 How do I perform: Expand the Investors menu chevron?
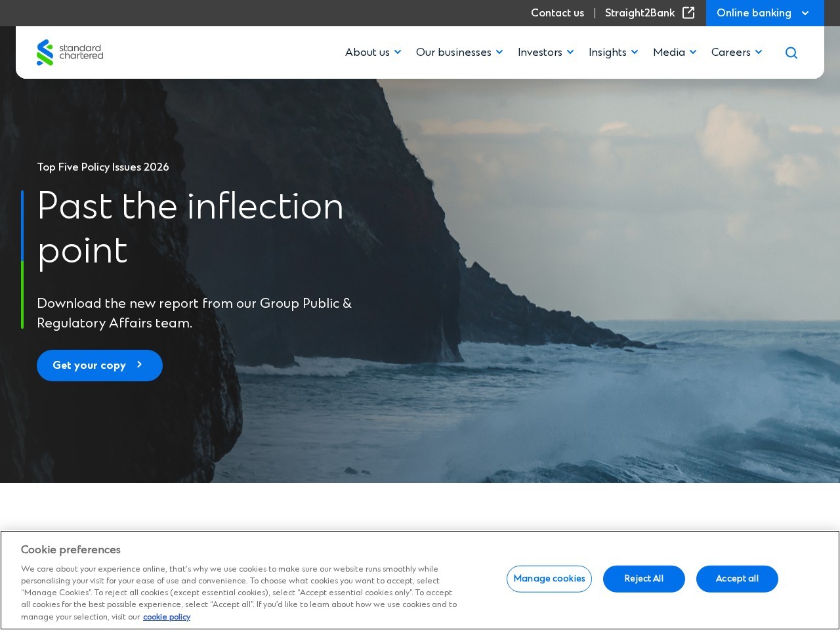570,52
